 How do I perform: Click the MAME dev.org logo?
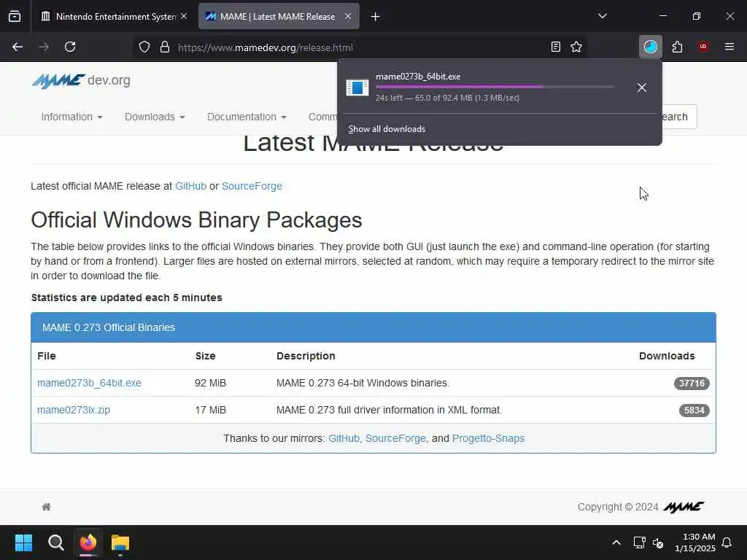81,81
